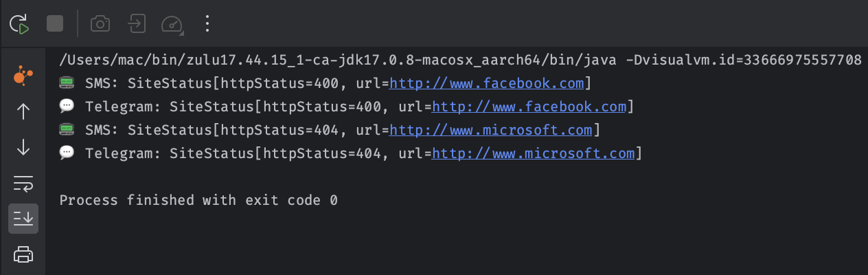The width and height of the screenshot is (868, 275).
Task: Click the camera thread dump icon
Action: coord(100,24)
